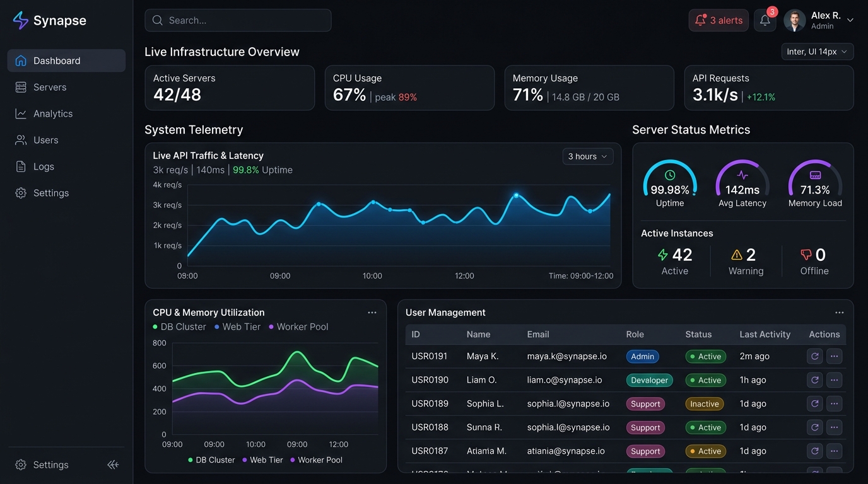Click the Admin role badge for Maya K.

pos(642,356)
